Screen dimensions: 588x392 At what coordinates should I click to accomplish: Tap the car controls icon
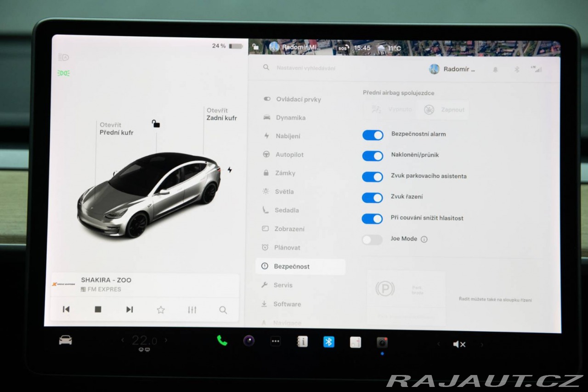[x=65, y=340]
